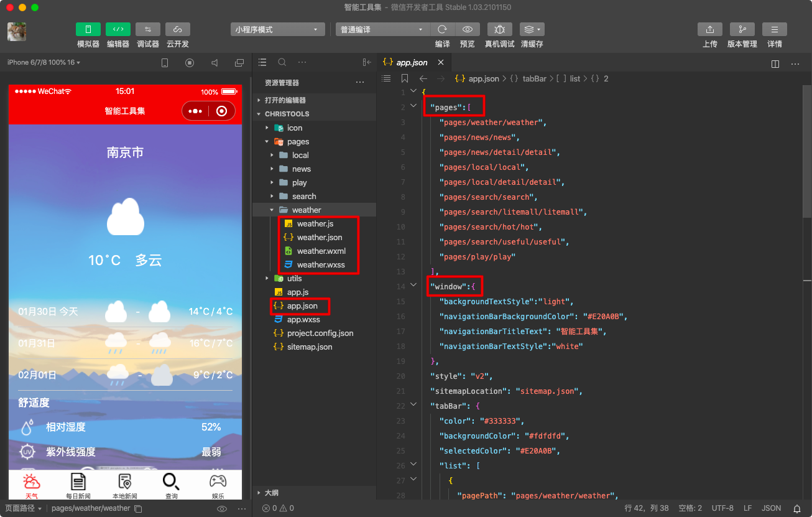Open the weather.wxss file
The width and height of the screenshot is (812, 517).
tap(314, 264)
